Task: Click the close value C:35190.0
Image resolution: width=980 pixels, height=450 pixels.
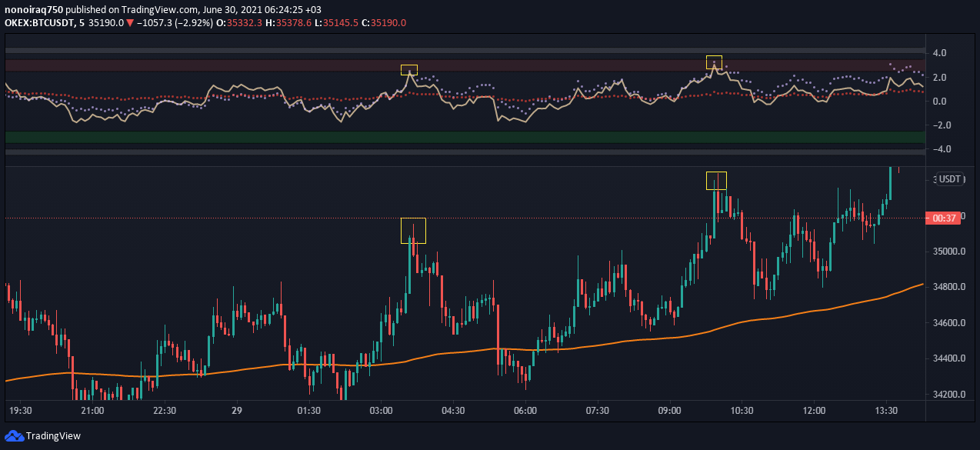Action: pos(384,23)
